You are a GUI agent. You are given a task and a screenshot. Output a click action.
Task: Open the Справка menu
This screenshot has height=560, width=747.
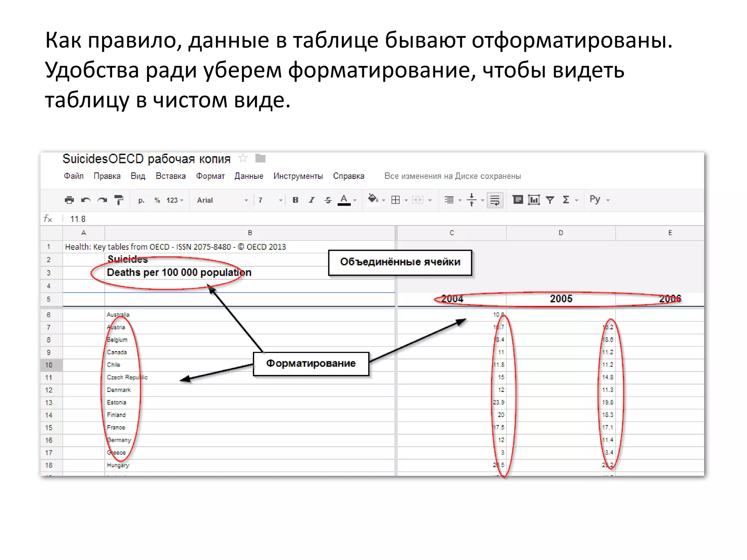click(x=349, y=176)
